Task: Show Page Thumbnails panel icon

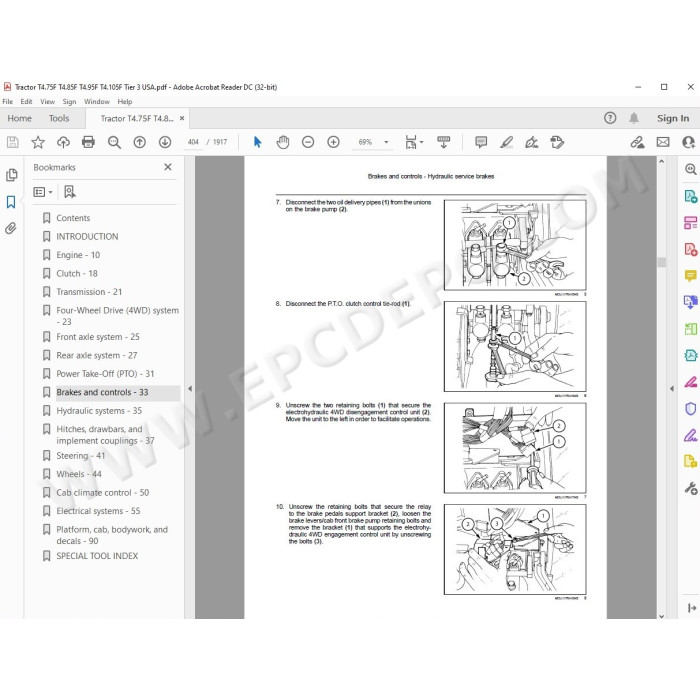Action: tap(12, 175)
